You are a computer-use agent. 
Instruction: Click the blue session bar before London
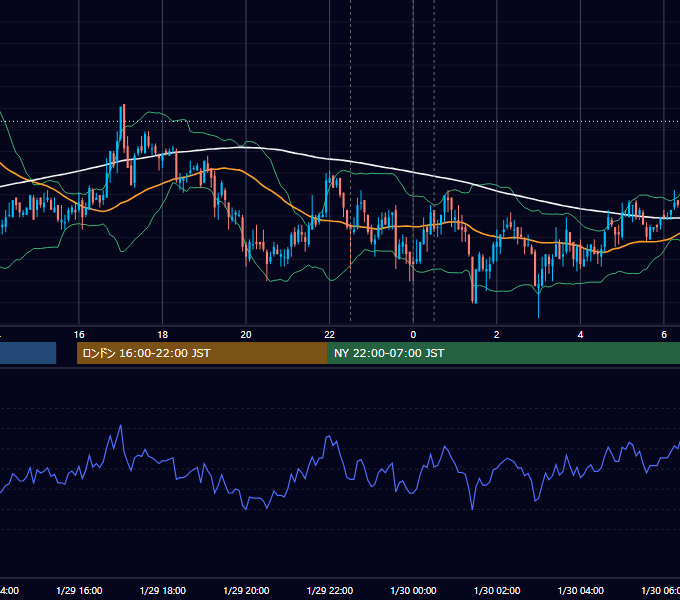28,353
